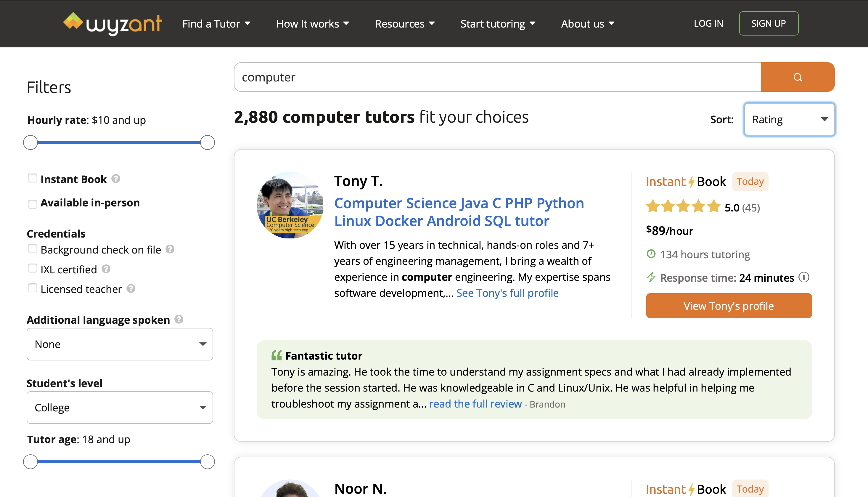Enable the Instant Book checkbox
Image resolution: width=868 pixels, height=497 pixels.
tap(32, 179)
